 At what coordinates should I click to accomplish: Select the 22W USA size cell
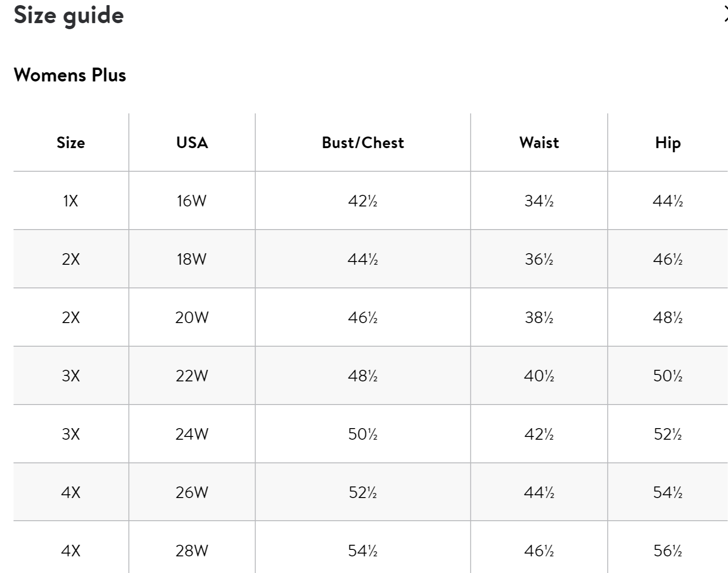point(192,376)
